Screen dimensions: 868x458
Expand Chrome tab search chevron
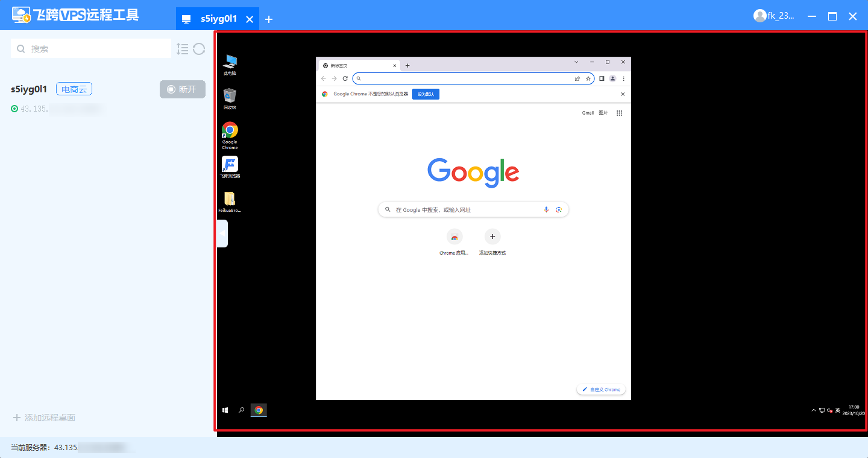point(576,62)
